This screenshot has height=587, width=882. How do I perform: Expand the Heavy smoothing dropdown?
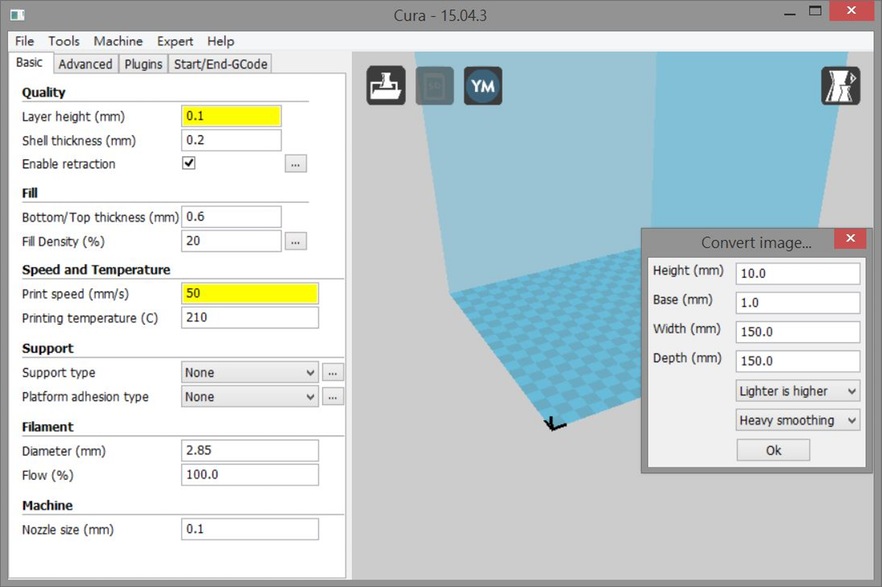pyautogui.click(x=798, y=420)
